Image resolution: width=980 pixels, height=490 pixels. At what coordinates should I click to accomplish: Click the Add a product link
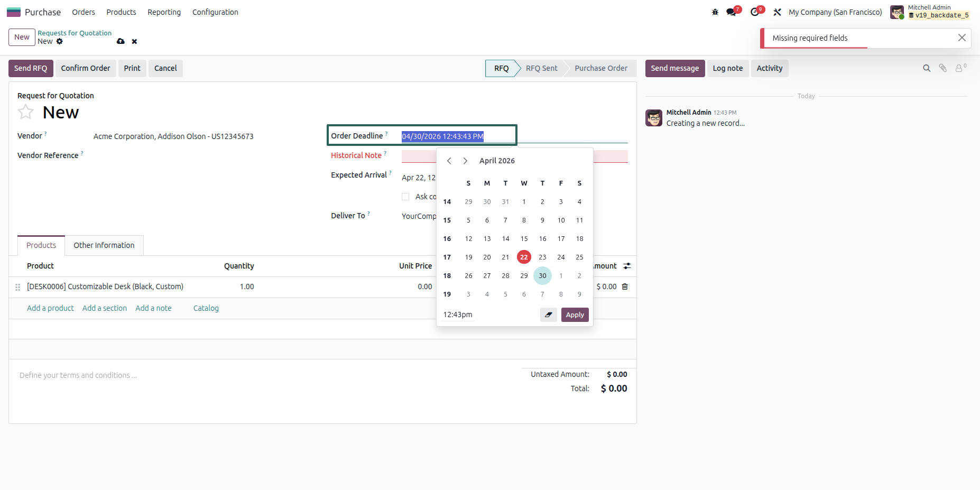50,308
